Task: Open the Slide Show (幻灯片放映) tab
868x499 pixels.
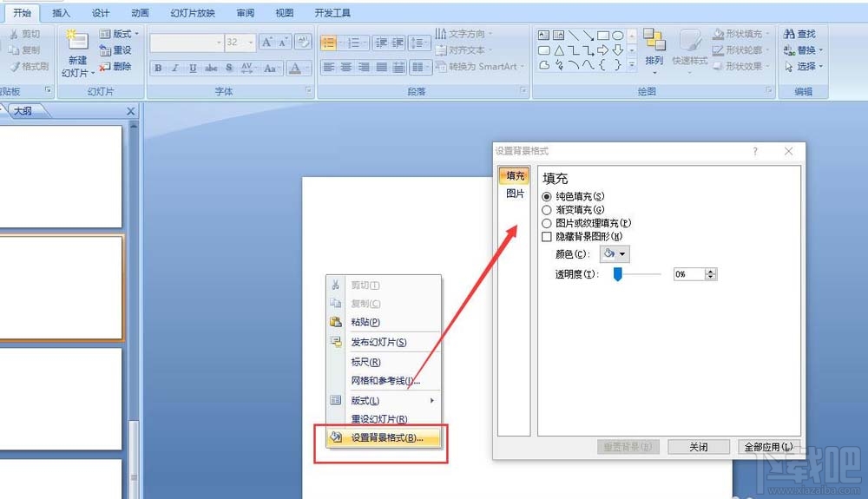Action: click(192, 13)
